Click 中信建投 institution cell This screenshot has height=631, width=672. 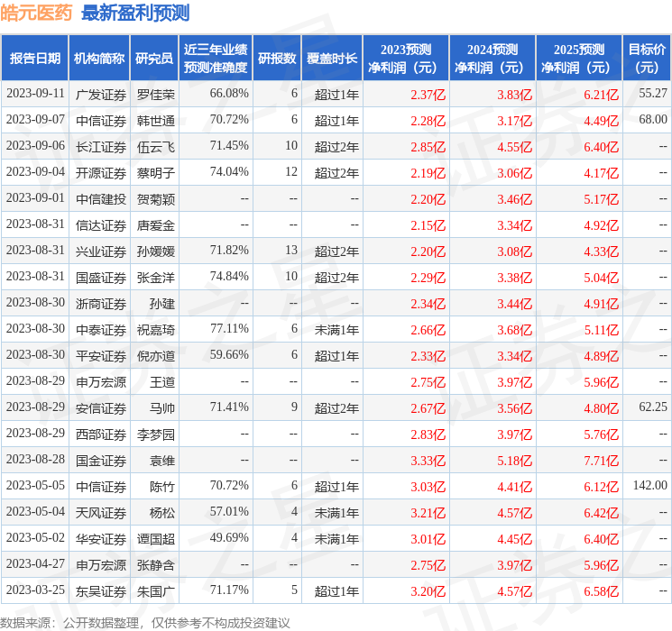click(101, 199)
